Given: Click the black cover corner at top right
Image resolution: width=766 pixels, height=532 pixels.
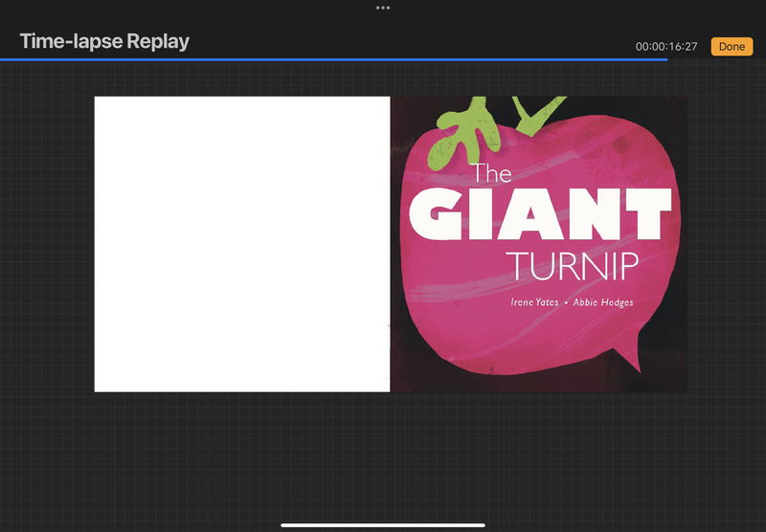Looking at the screenshot, I should coord(670,107).
